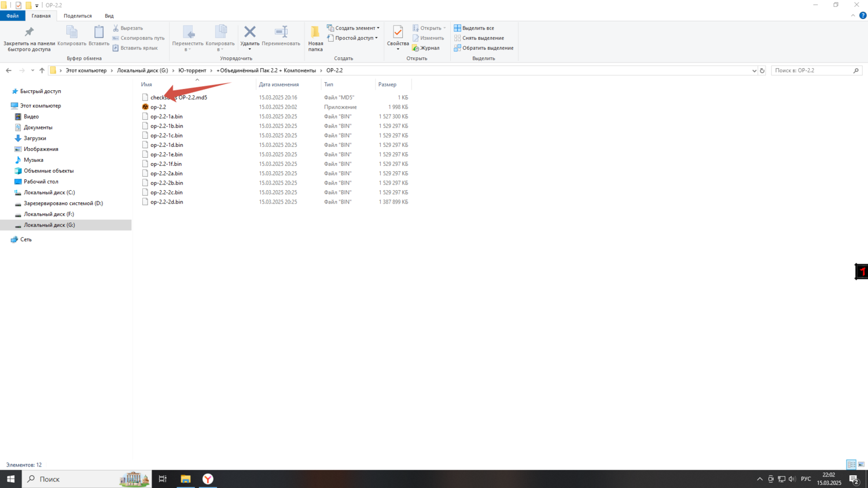This screenshot has height=488, width=868.
Task: Select Локальный диск (C:) in sidebar
Action: tap(49, 193)
